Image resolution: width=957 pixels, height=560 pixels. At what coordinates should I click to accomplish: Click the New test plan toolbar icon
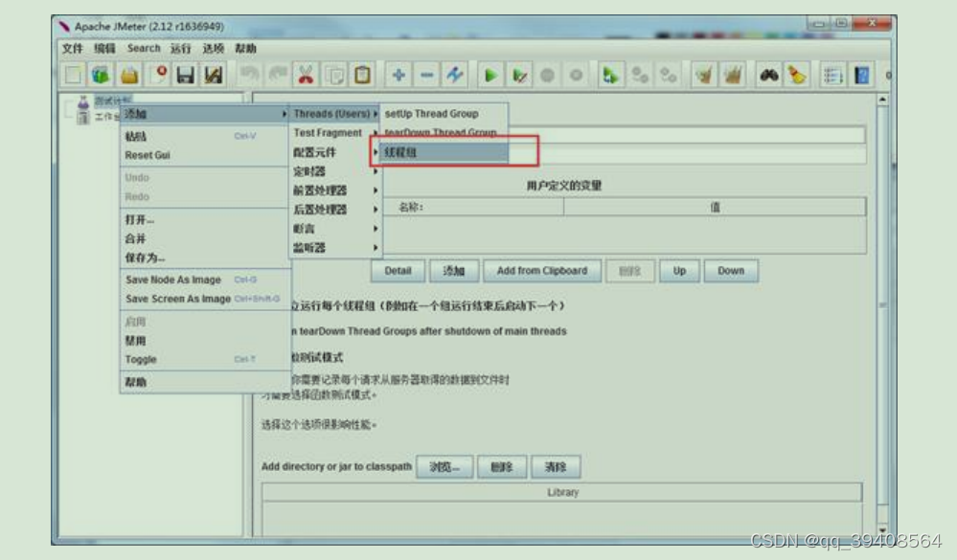point(73,75)
